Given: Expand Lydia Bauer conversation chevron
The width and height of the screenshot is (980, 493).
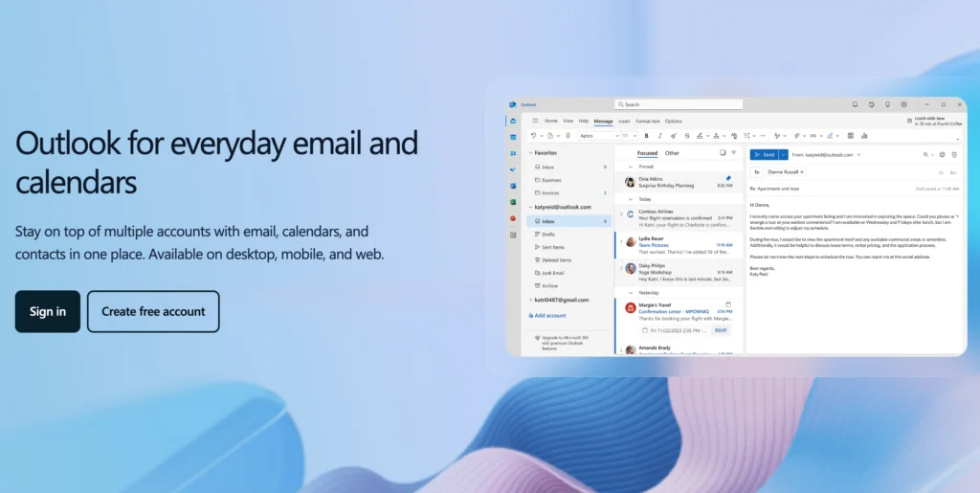Looking at the screenshot, I should (620, 241).
